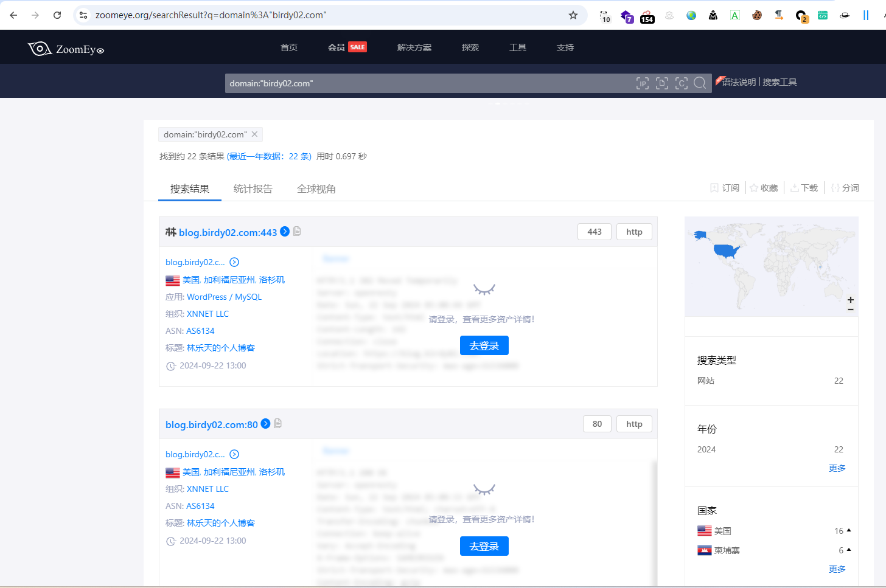
Task: Reload the page in the browser
Action: tap(57, 15)
